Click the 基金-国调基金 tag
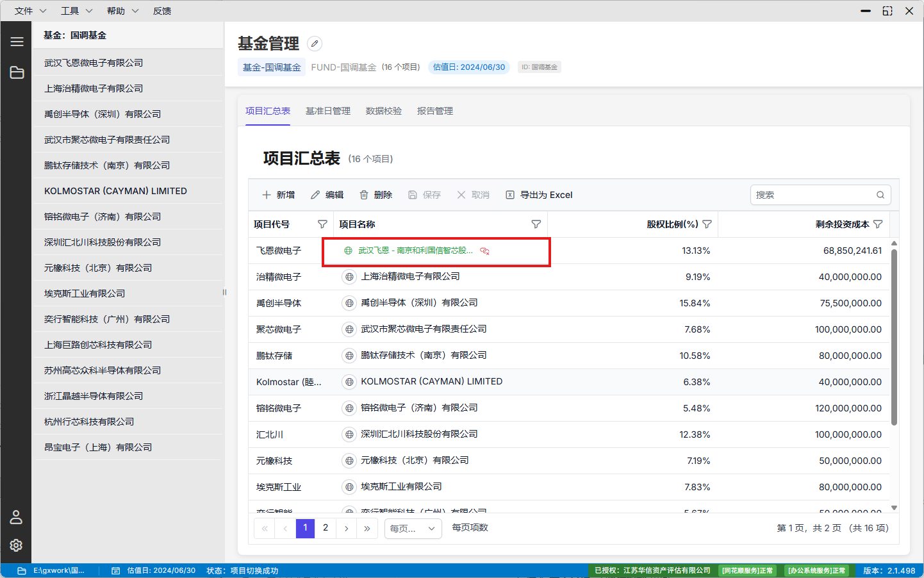Image resolution: width=924 pixels, height=578 pixels. click(x=272, y=67)
